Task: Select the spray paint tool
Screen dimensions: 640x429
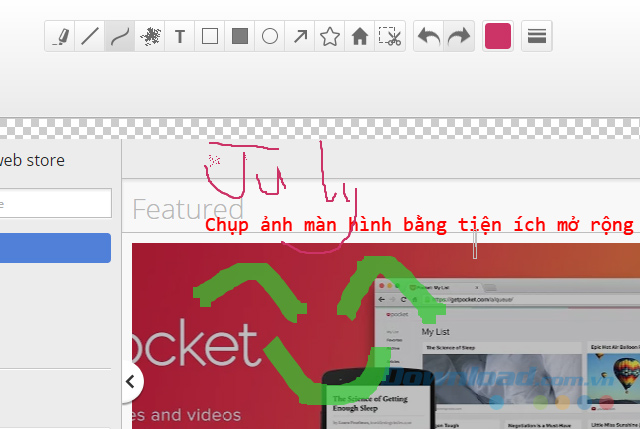Action: tap(150, 36)
